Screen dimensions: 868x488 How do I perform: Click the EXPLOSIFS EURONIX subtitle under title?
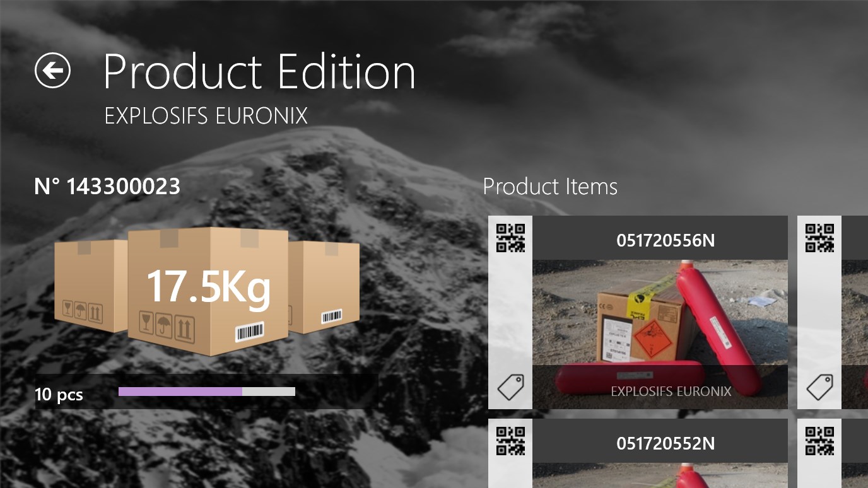click(x=206, y=116)
